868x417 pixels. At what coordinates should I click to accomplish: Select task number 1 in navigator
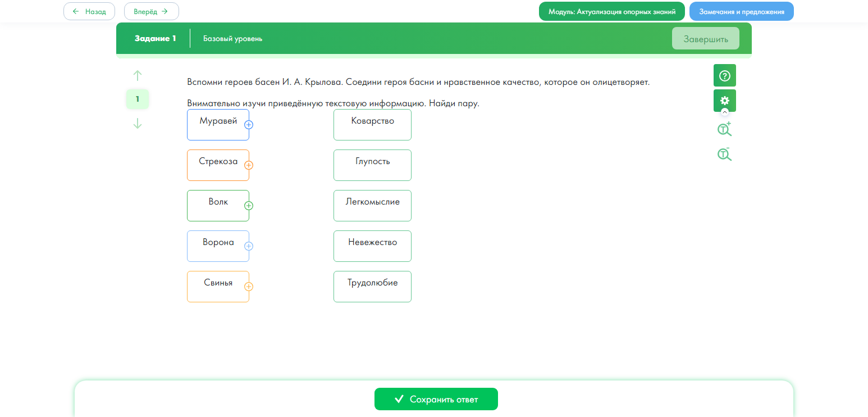click(x=138, y=99)
